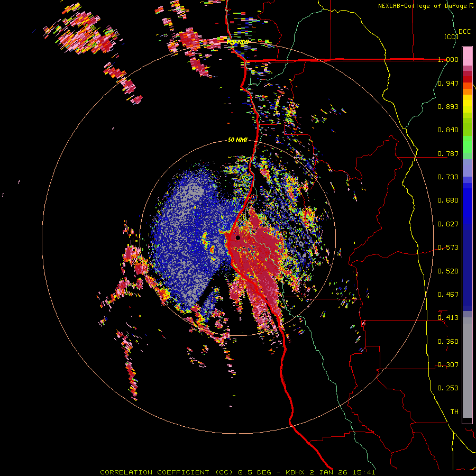Click the KBHX station identifier in caption

coord(295,472)
